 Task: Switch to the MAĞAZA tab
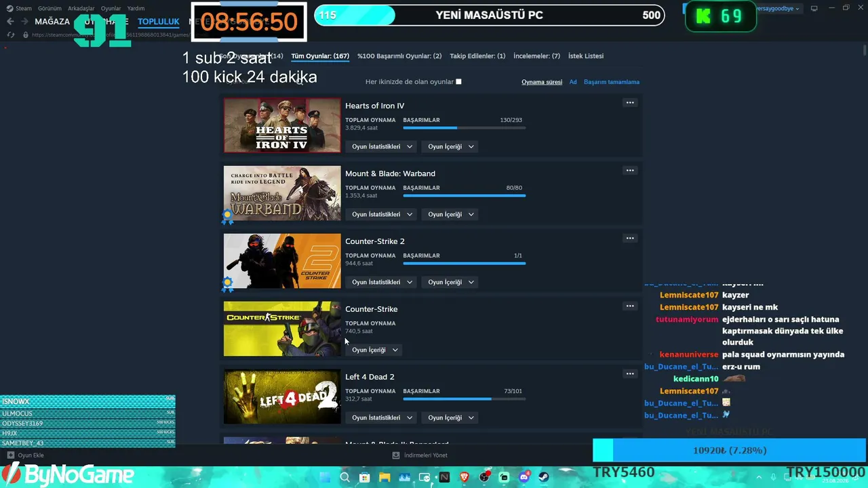point(52,22)
